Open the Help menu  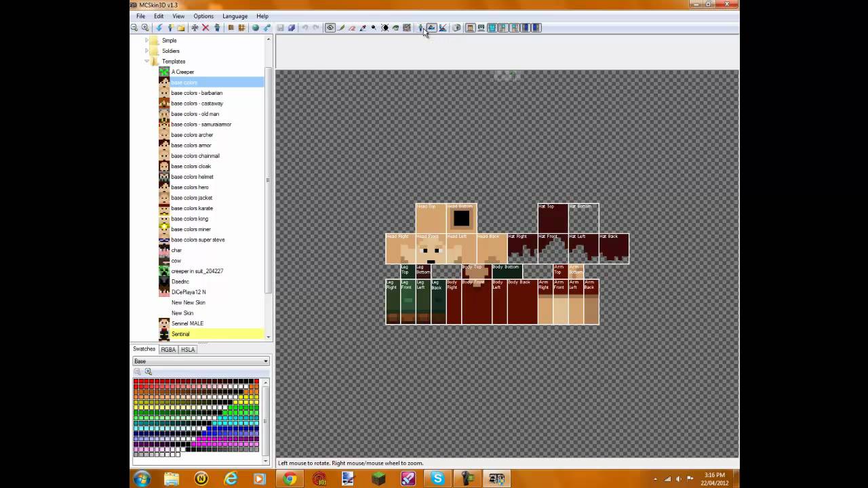pyautogui.click(x=262, y=16)
